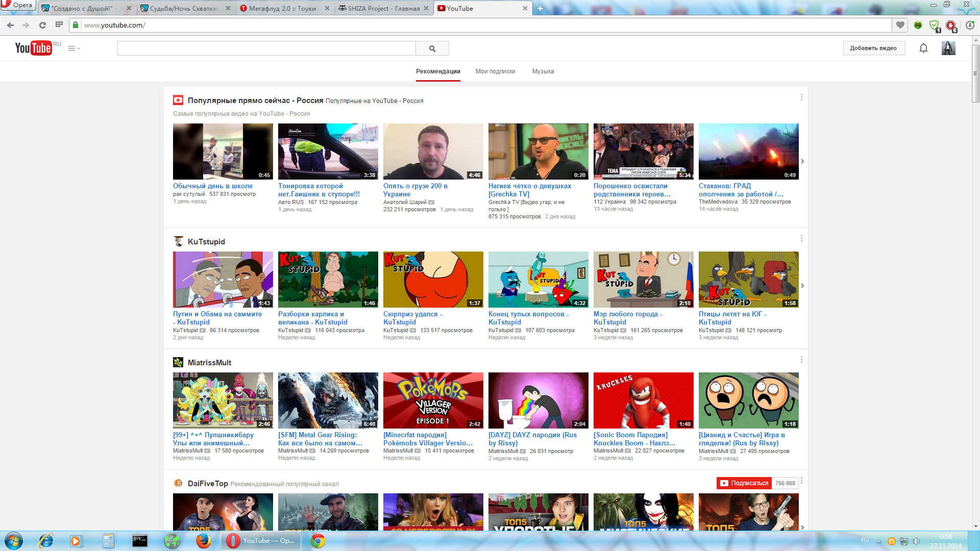Click the red Opera extension icon

point(951,25)
